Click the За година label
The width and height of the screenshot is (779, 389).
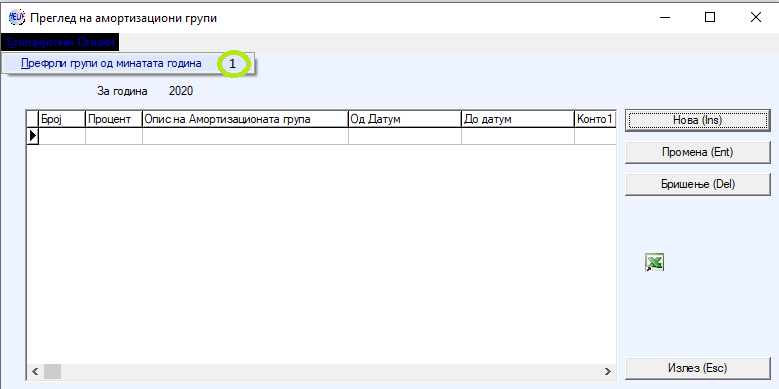122,91
